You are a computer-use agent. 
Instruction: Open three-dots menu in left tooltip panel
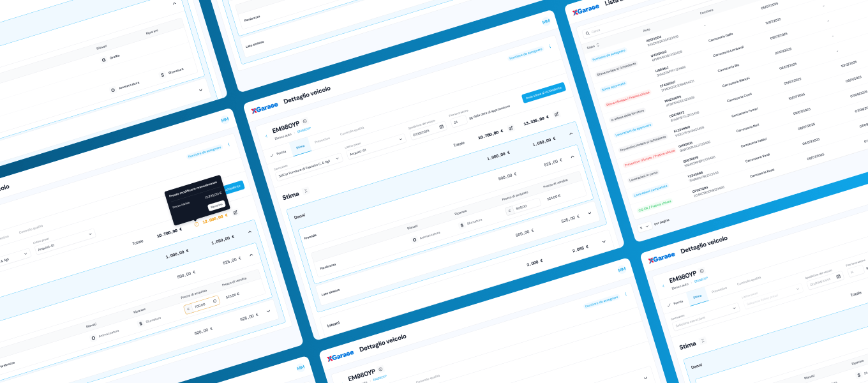point(228,145)
